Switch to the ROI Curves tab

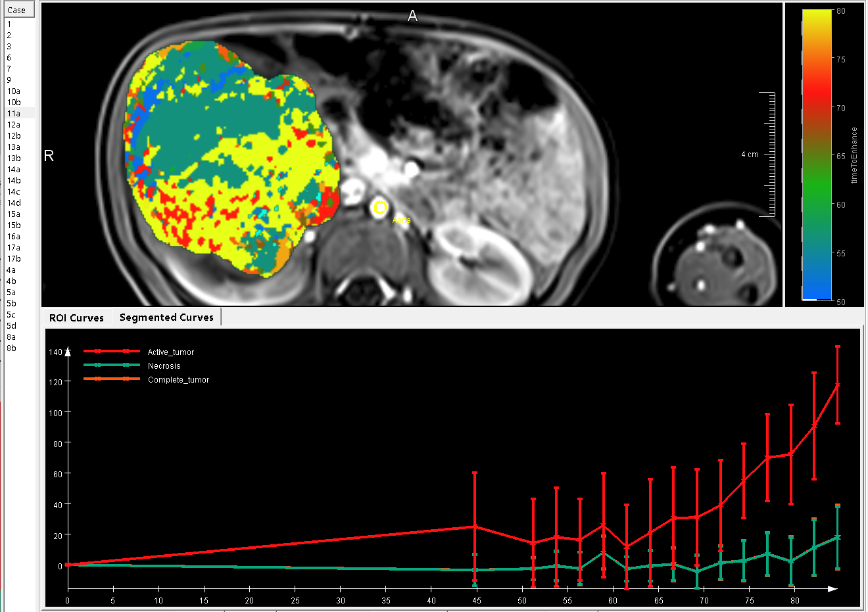tap(76, 318)
